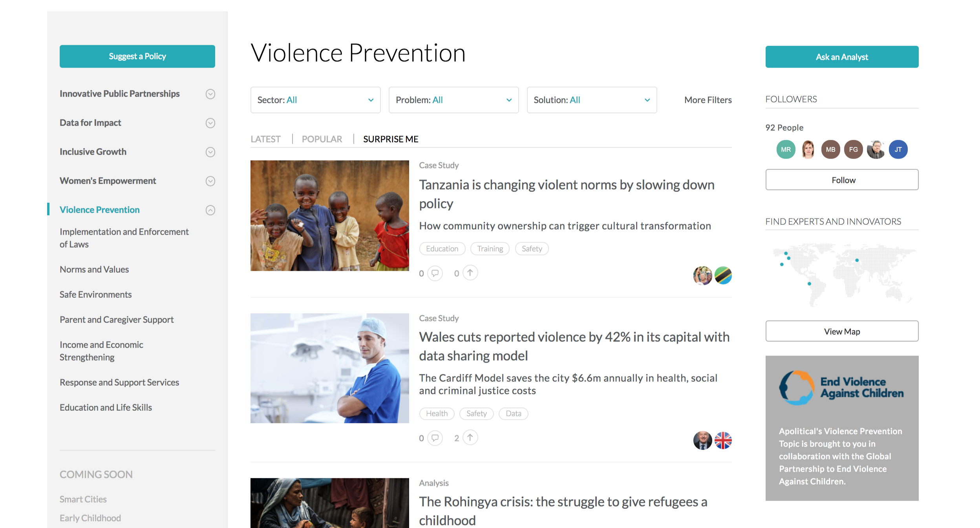Open the Sector filter dropdown
Viewport: 980px width, 528px height.
(x=315, y=100)
